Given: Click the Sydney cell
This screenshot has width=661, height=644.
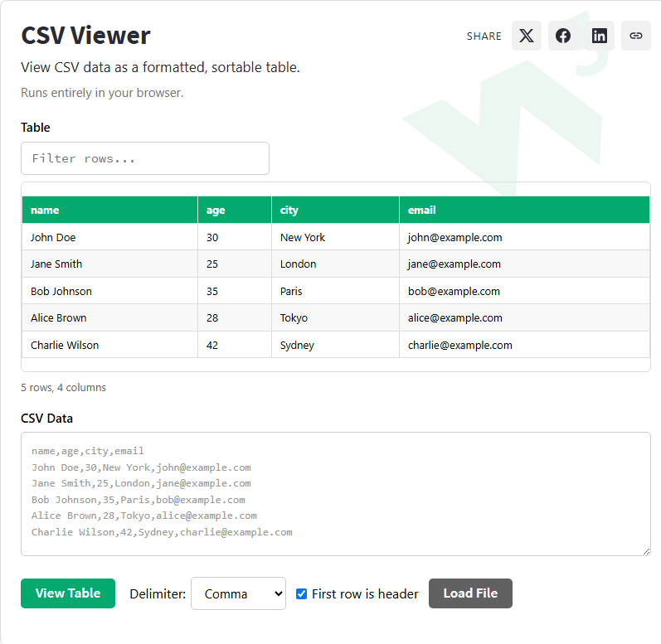Looking at the screenshot, I should coord(336,345).
